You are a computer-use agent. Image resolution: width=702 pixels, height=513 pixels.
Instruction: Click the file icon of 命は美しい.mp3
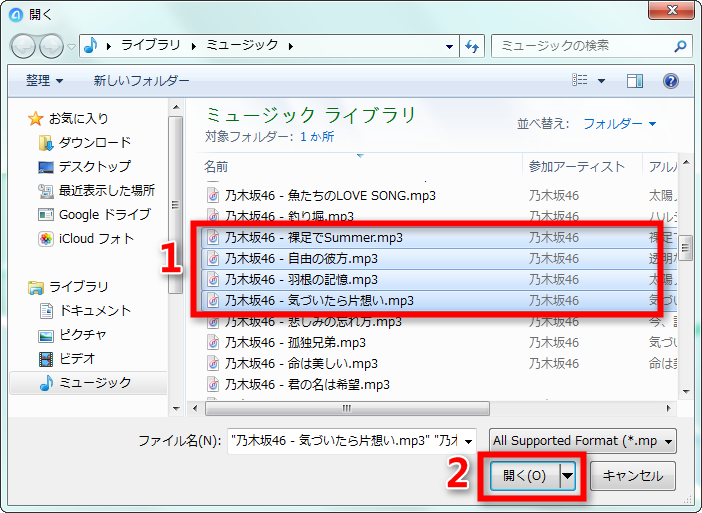click(213, 364)
